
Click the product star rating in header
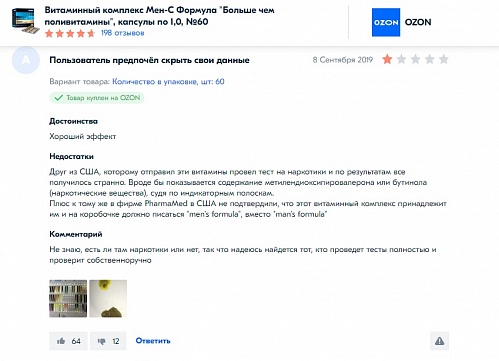70,33
